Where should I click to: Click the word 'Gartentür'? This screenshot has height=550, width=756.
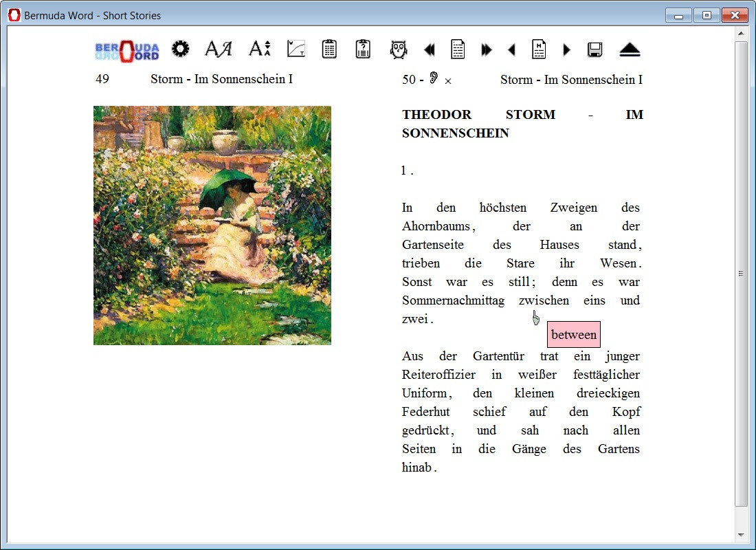498,356
